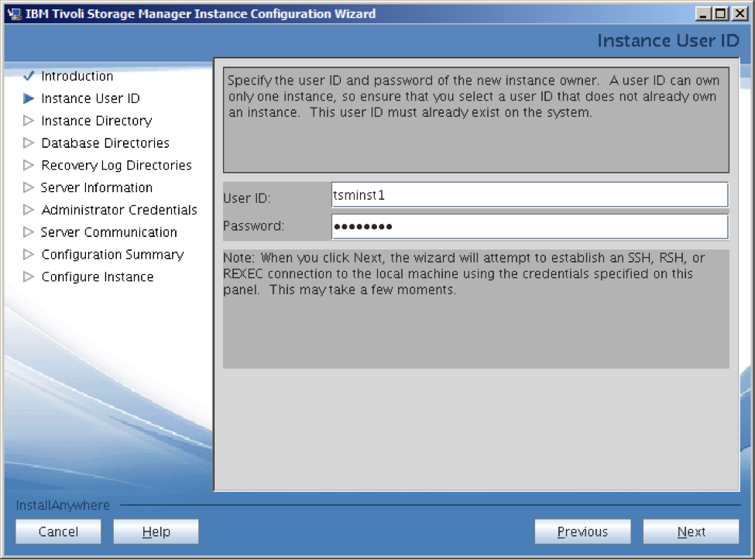Select the Introduction step label
755x560 pixels.
tap(77, 76)
